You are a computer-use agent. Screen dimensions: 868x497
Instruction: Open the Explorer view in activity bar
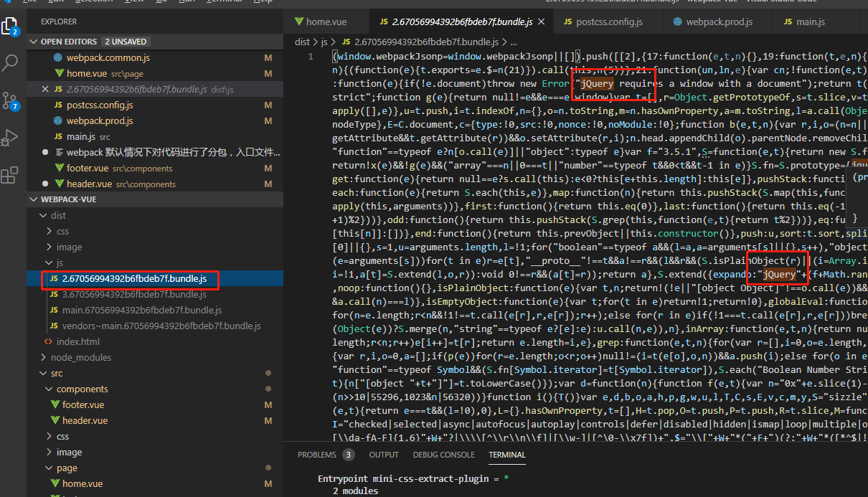tap(10, 27)
